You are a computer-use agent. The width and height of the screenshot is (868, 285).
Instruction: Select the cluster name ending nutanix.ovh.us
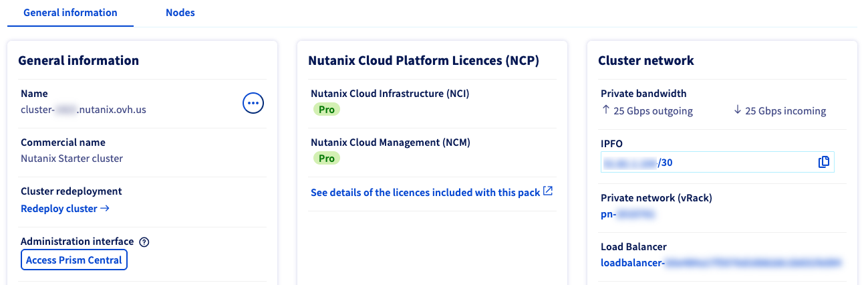[x=84, y=110]
